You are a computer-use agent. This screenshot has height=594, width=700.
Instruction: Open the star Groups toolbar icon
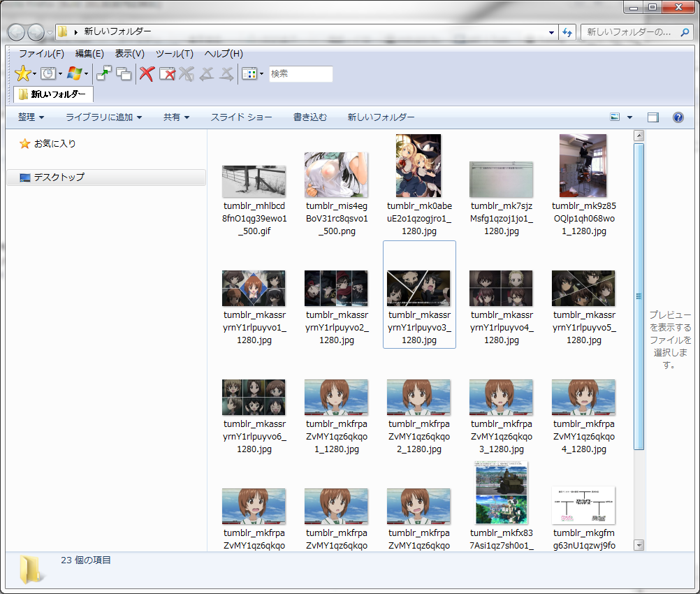pos(22,73)
